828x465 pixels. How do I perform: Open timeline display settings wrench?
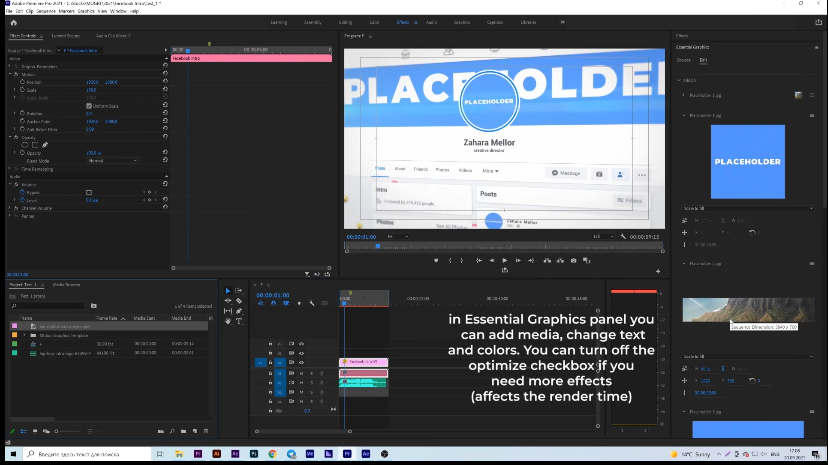point(312,303)
